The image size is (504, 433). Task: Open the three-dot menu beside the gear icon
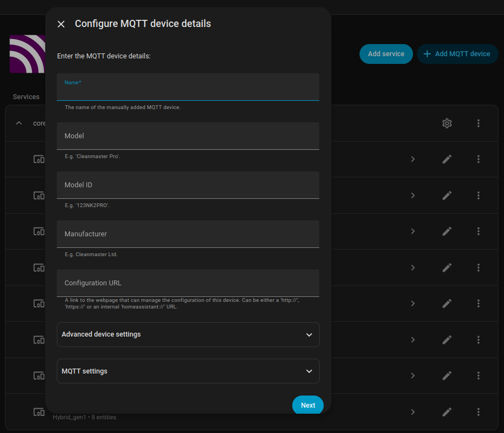[478, 123]
